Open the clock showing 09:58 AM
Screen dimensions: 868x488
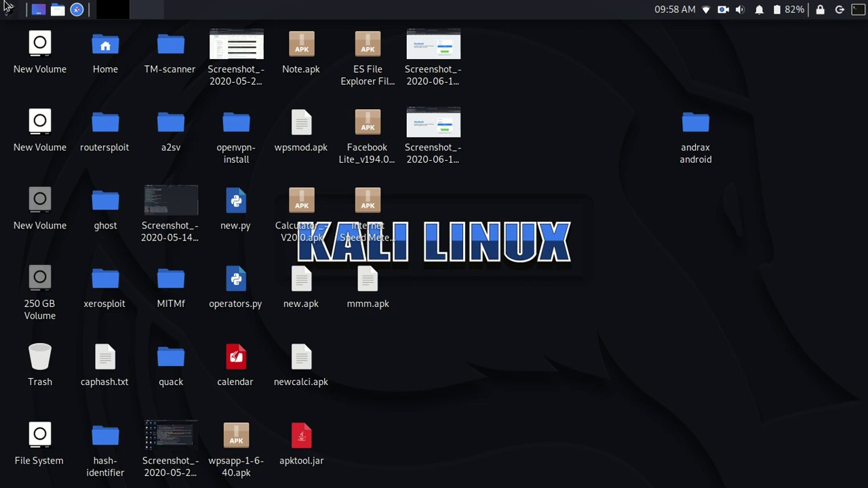point(675,9)
